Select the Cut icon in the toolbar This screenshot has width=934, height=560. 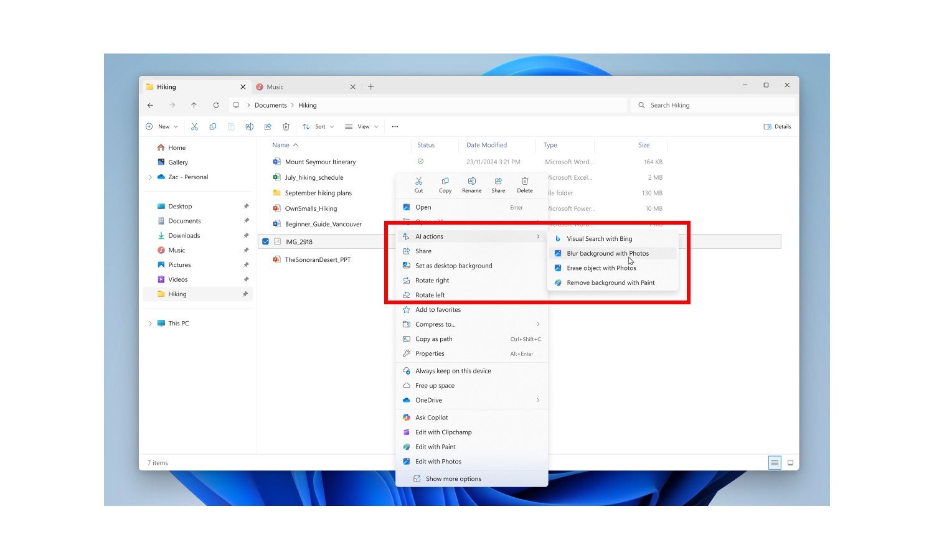tap(194, 126)
